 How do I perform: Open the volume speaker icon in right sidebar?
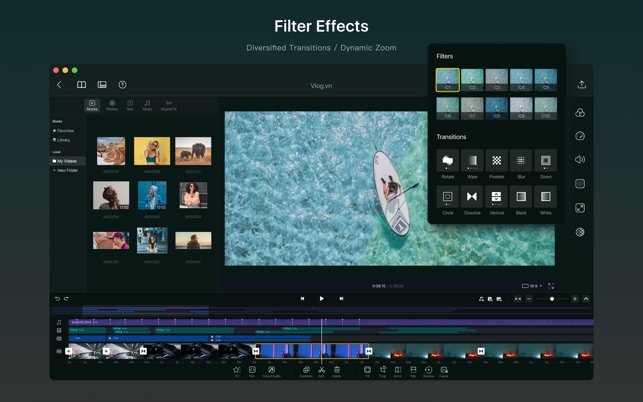coord(580,160)
